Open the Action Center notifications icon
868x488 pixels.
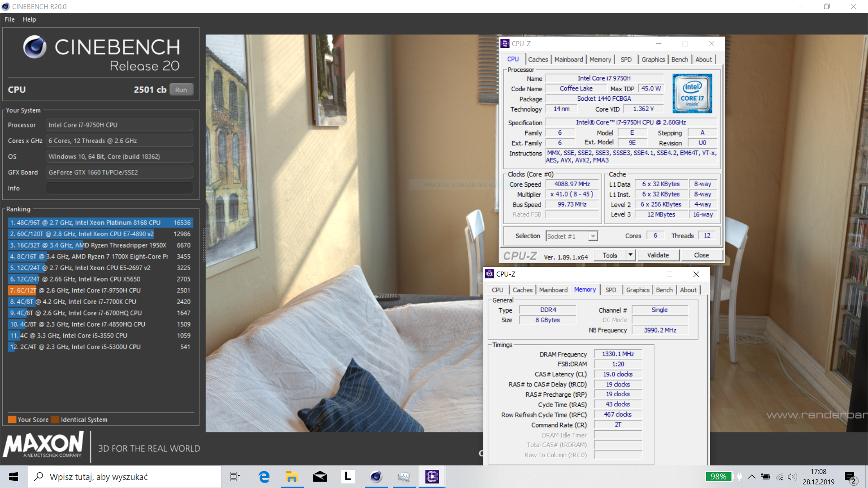850,478
